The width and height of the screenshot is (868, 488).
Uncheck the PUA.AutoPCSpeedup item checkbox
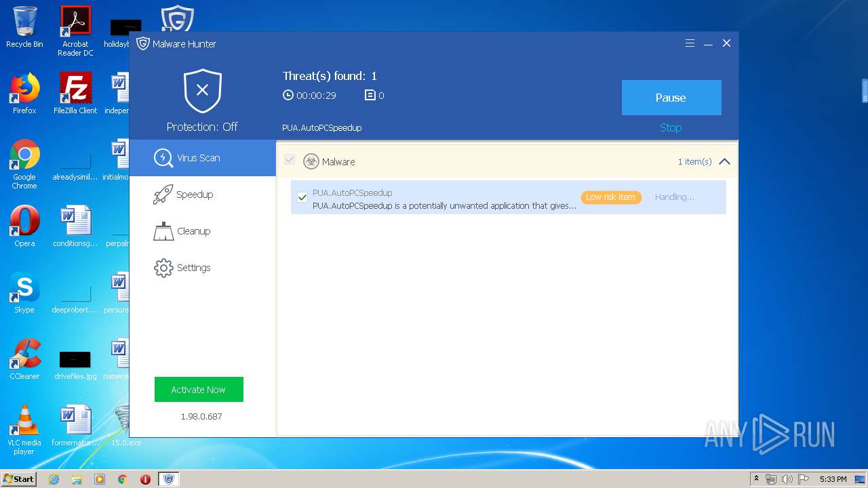click(x=302, y=197)
